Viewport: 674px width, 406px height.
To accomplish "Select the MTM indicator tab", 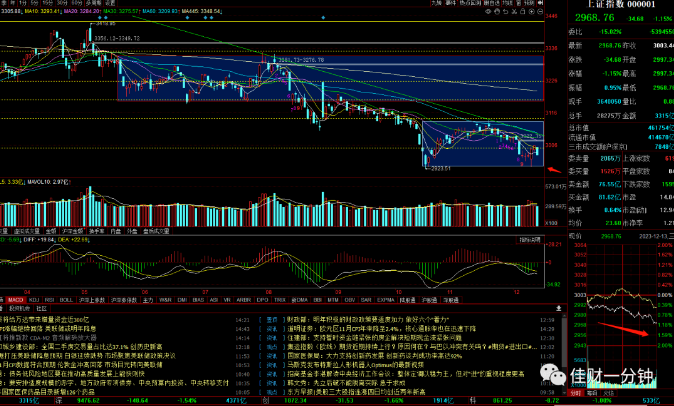I will [x=333, y=300].
